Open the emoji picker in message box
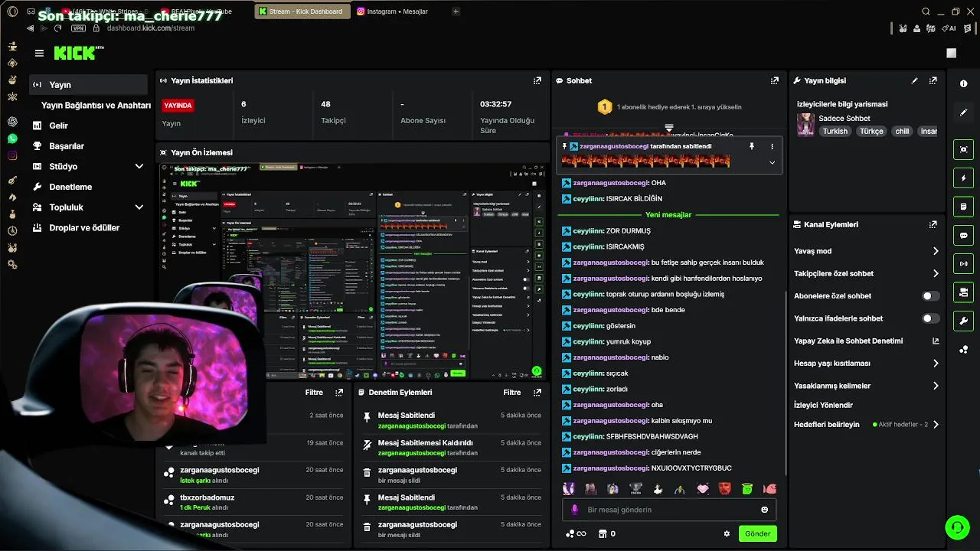Screen dimensions: 980x551 click(x=764, y=510)
